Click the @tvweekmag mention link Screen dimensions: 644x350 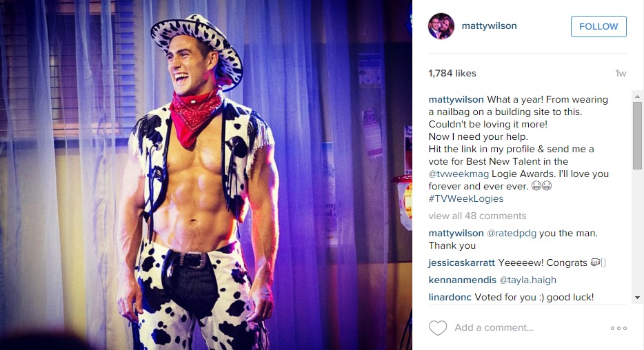[459, 174]
